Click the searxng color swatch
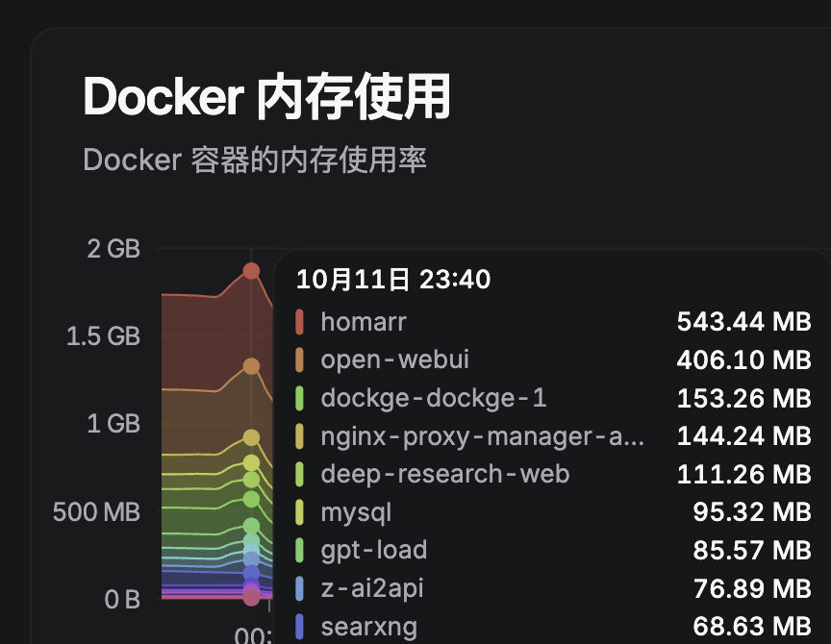Viewport: 831px width, 644px height. pyautogui.click(x=299, y=627)
